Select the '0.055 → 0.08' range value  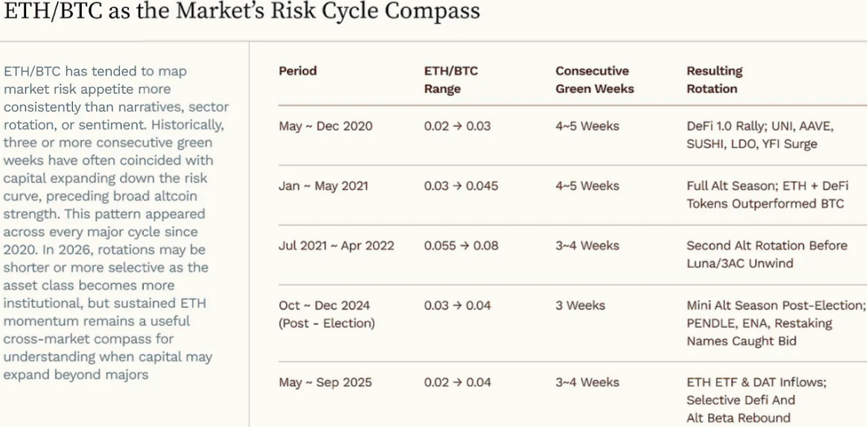click(462, 245)
